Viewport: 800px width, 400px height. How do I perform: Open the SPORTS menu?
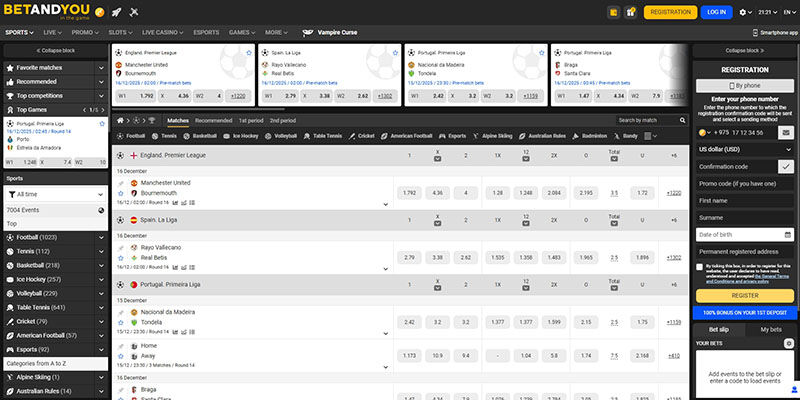click(x=19, y=32)
